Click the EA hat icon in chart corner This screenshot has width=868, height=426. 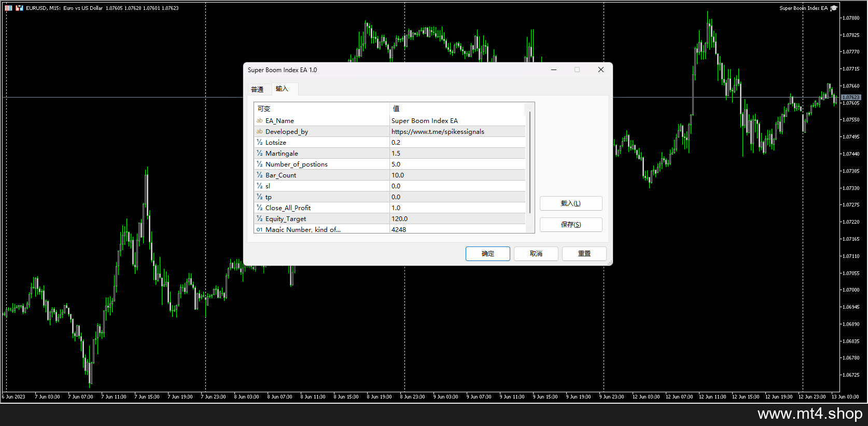[x=834, y=8]
